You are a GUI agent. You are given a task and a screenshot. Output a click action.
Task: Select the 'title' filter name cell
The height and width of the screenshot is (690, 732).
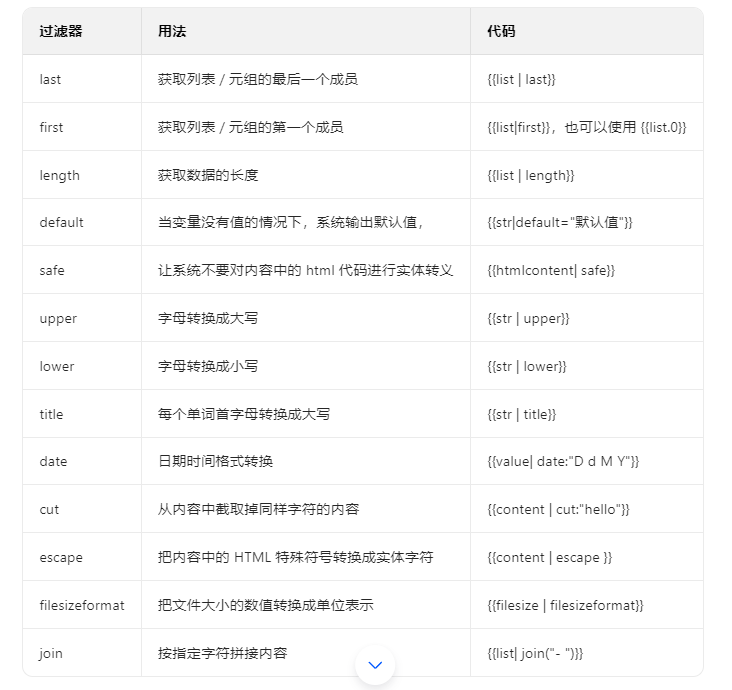tap(51, 414)
